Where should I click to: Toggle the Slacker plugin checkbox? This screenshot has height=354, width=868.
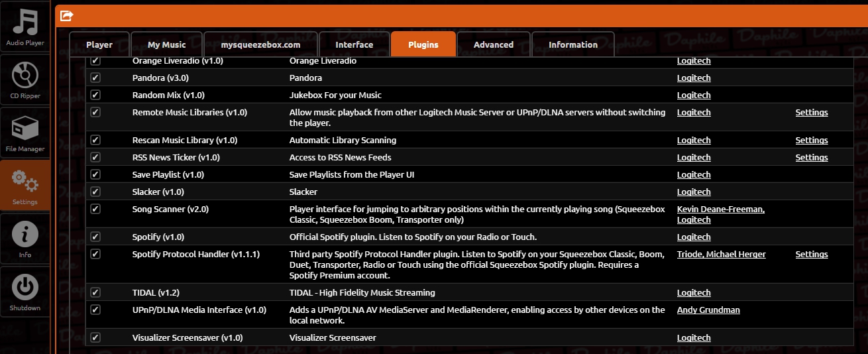pos(95,192)
